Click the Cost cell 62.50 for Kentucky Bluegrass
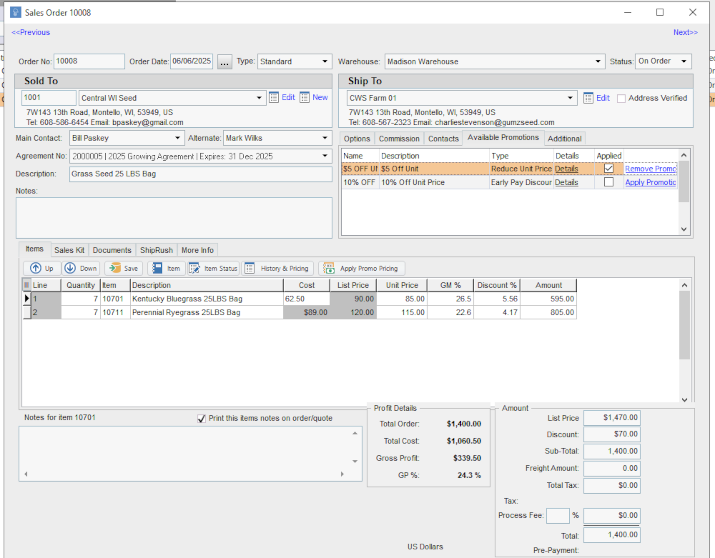The width and height of the screenshot is (715, 558). (306, 299)
